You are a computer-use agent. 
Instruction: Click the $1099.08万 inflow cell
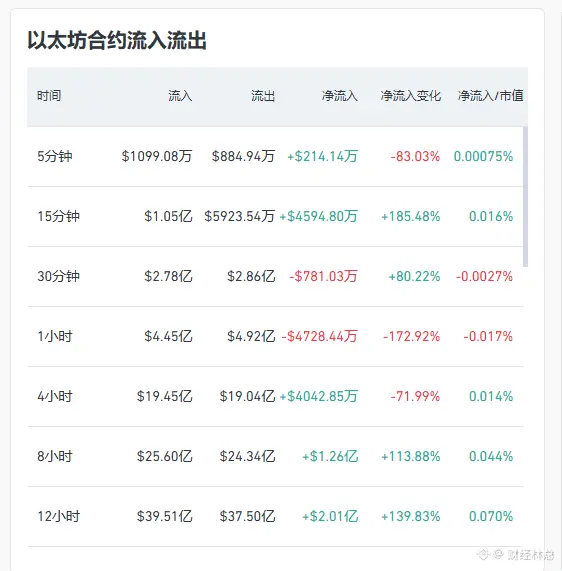pyautogui.click(x=157, y=156)
